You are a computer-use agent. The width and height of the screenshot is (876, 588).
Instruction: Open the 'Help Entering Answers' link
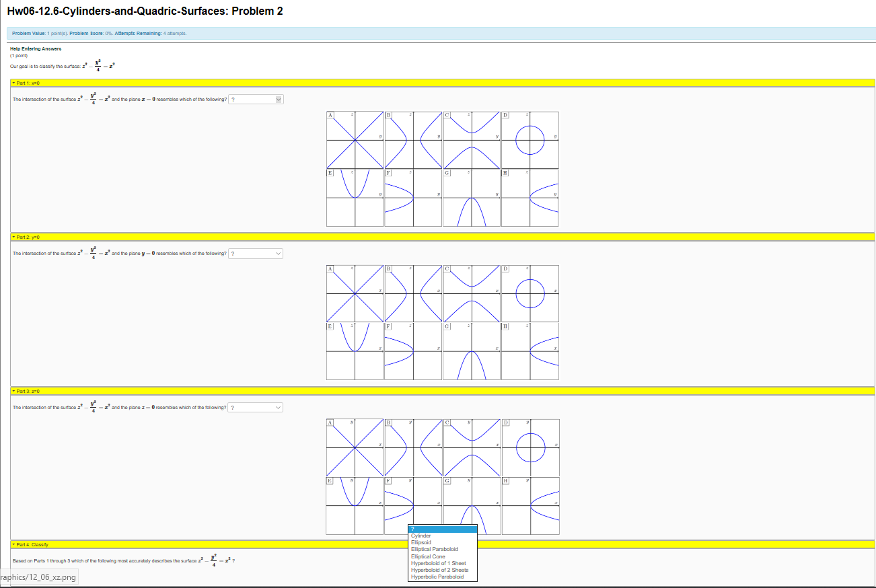click(34, 48)
